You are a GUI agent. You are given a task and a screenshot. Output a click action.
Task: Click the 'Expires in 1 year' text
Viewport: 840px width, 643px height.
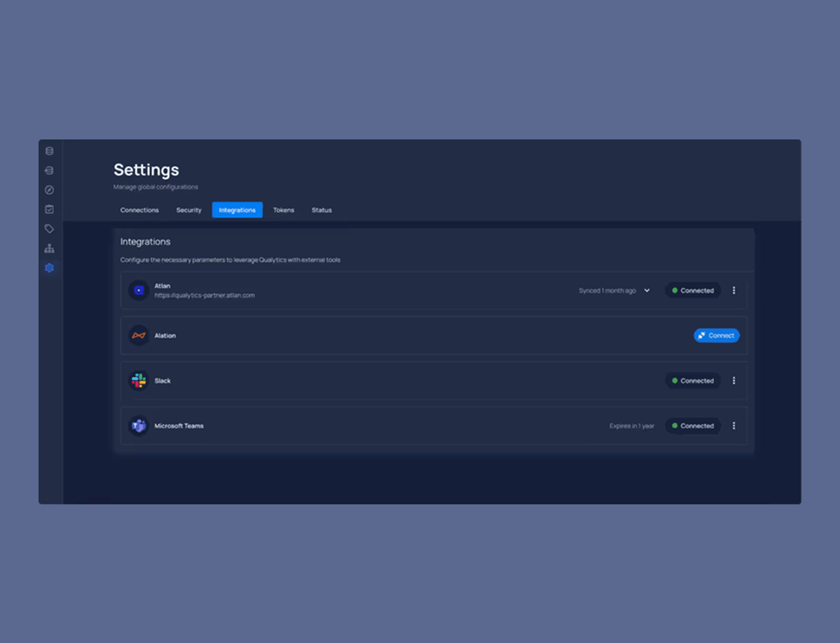click(632, 426)
